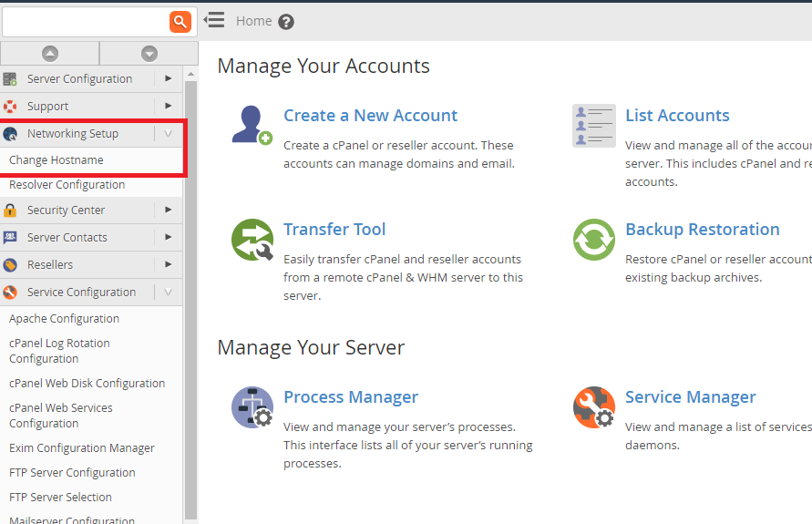
Task: Open the Server Configuration menu label
Action: click(x=80, y=78)
